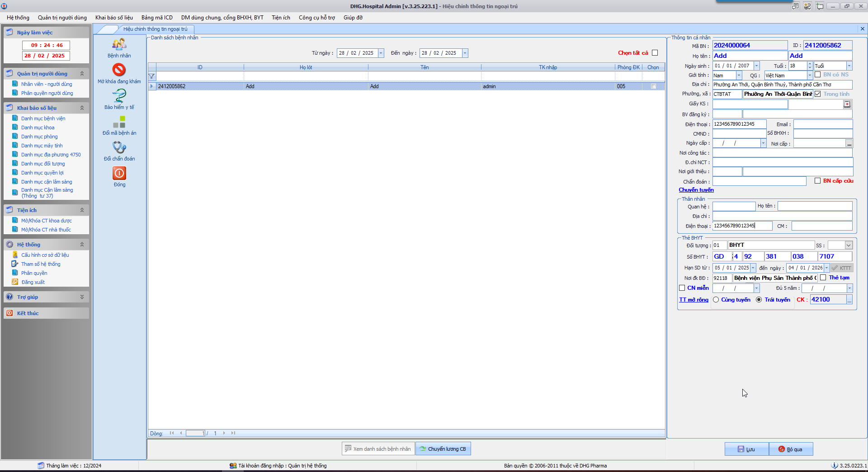868x472 pixels.
Task: Click Mở khóa đang khám unlock icon
Action: (x=119, y=70)
